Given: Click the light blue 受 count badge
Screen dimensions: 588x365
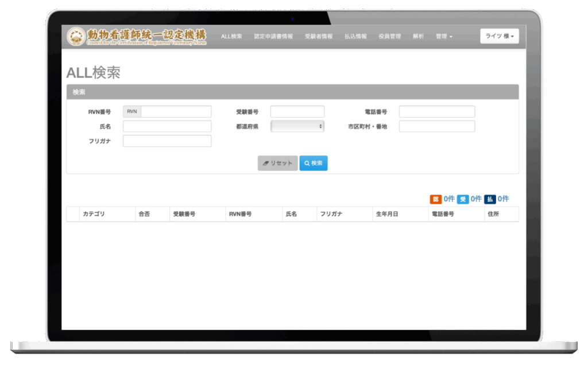Looking at the screenshot, I should pyautogui.click(x=462, y=199).
